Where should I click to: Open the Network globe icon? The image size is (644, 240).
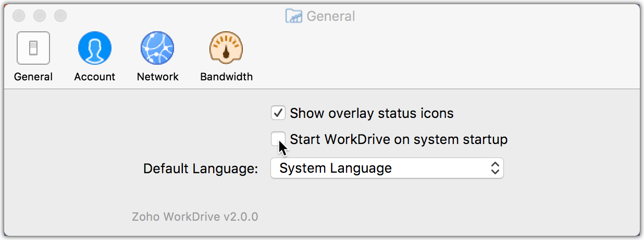click(157, 48)
